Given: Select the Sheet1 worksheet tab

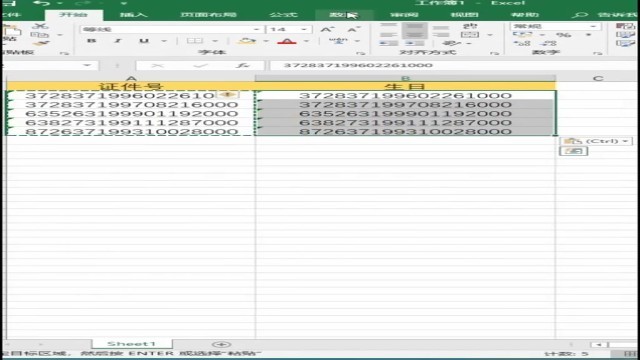Looking at the screenshot, I should click(132, 344).
